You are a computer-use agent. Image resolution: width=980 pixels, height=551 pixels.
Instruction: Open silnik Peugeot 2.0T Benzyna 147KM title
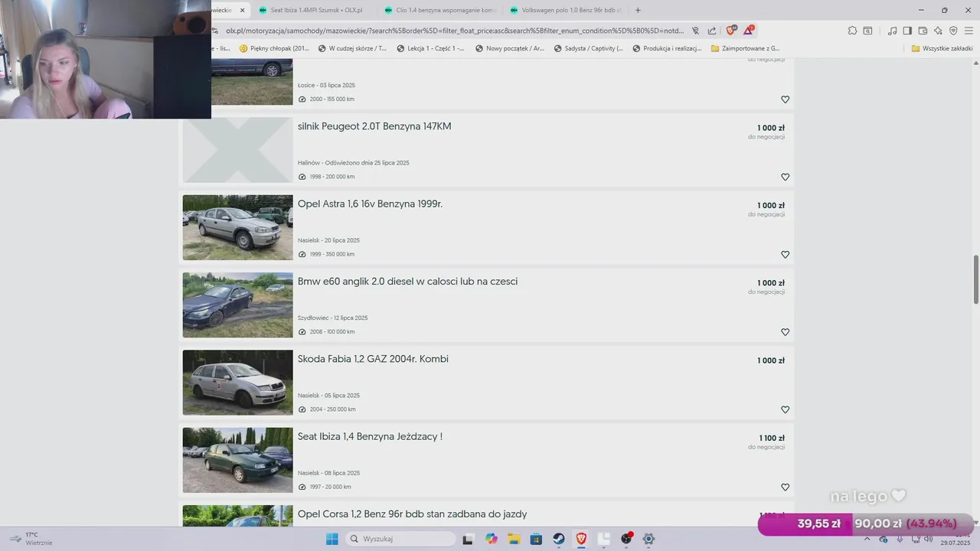(x=374, y=126)
